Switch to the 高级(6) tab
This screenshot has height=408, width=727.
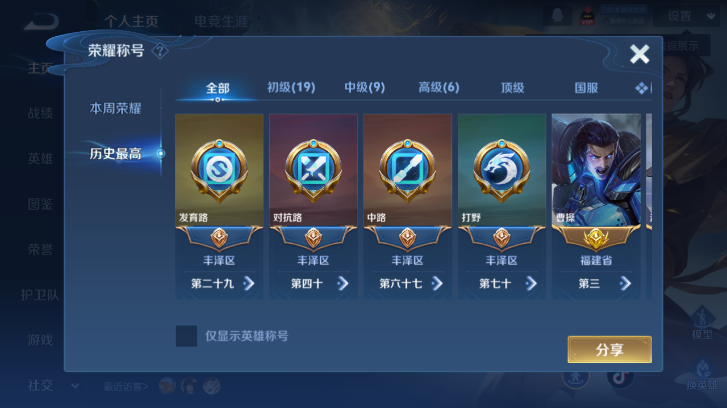tap(439, 87)
